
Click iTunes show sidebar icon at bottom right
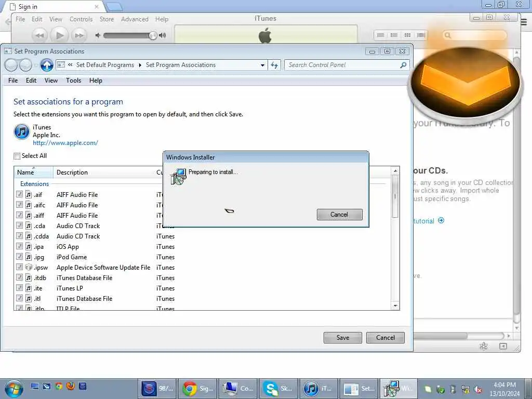tap(503, 346)
